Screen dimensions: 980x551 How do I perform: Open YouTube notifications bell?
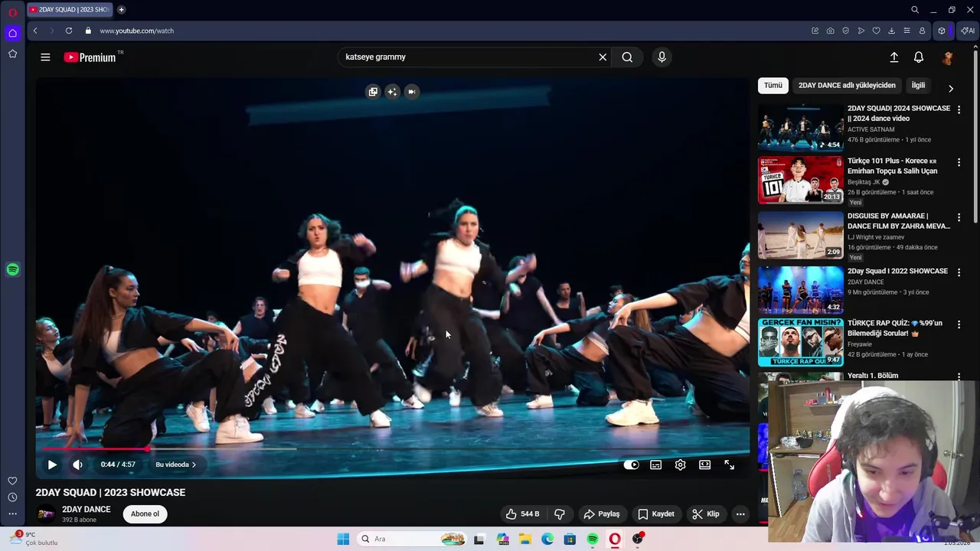919,57
